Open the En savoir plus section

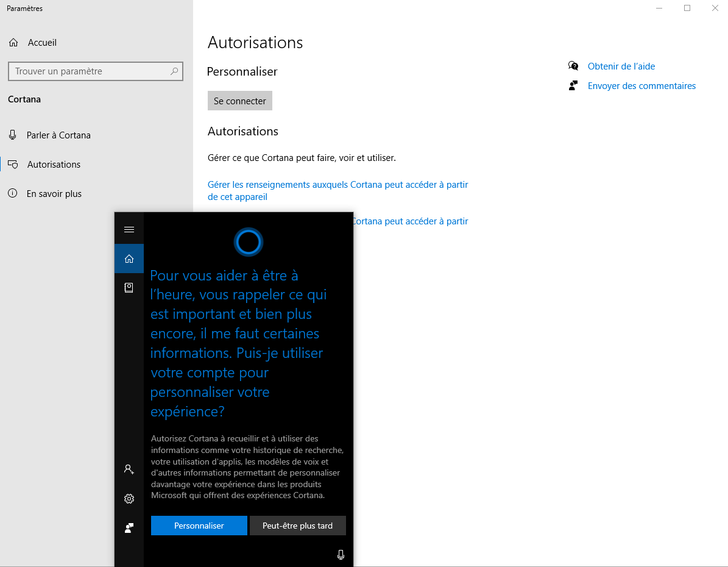coord(54,194)
